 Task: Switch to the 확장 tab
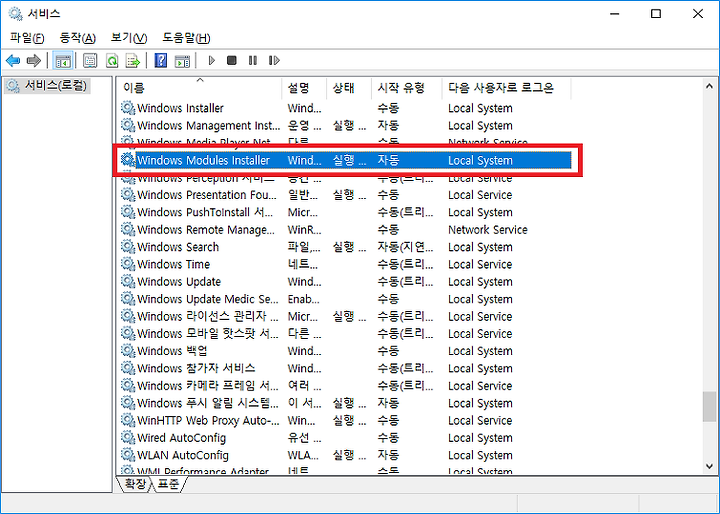coord(135,484)
